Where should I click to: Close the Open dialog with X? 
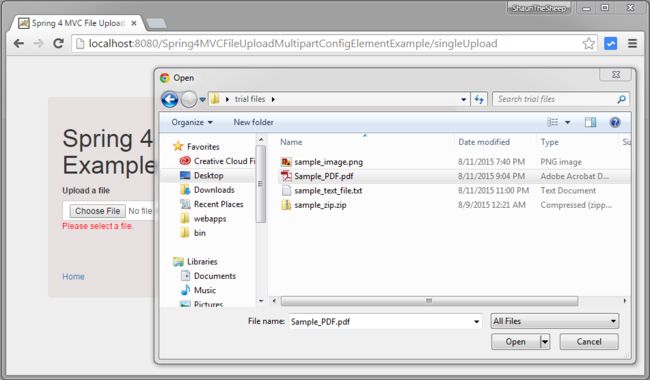point(616,75)
